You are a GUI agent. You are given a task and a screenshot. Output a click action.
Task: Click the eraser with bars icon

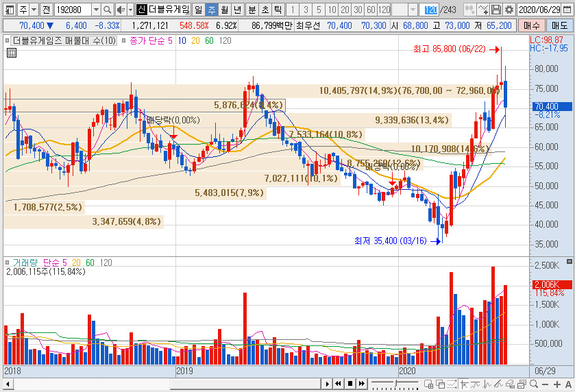(511, 384)
